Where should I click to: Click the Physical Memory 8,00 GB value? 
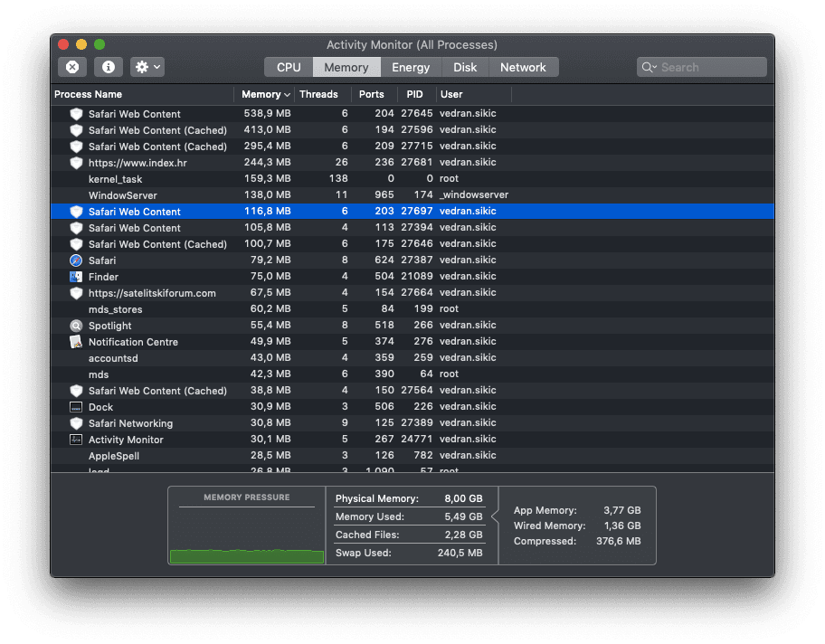coord(463,498)
